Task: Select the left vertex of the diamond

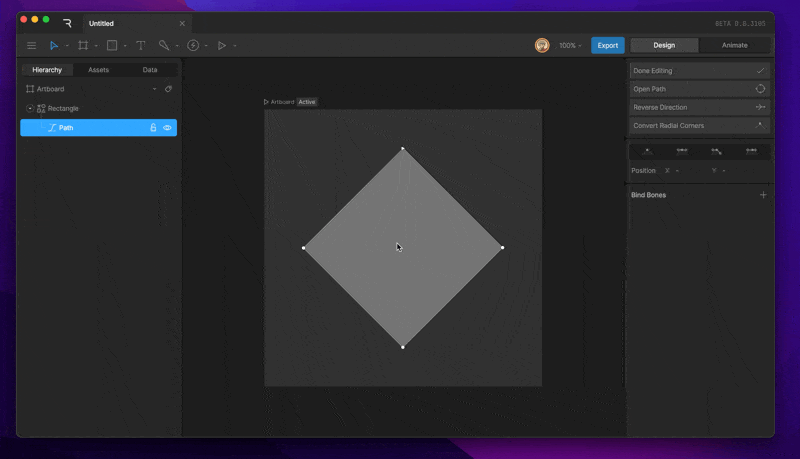Action: click(x=304, y=248)
